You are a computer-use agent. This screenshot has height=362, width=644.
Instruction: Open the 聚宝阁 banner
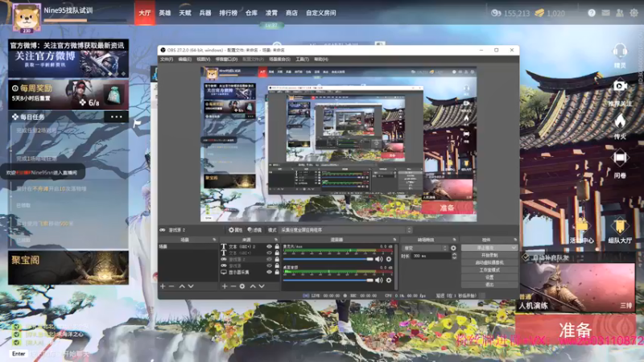(x=68, y=268)
